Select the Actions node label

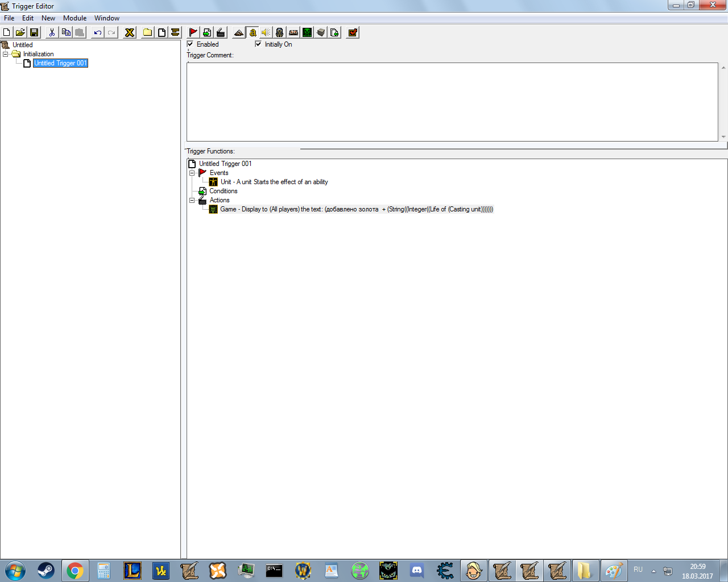pos(220,200)
